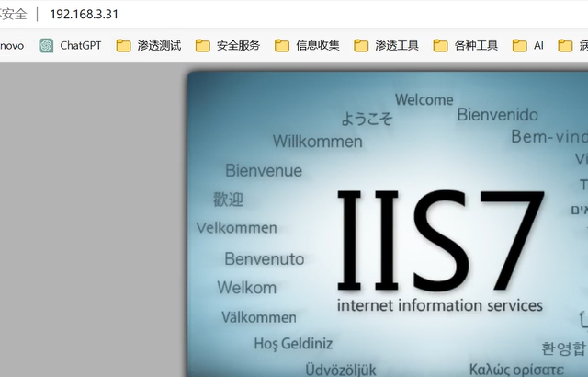Click the 'Welcome' text in IIS image
The width and height of the screenshot is (588, 377).
(424, 99)
